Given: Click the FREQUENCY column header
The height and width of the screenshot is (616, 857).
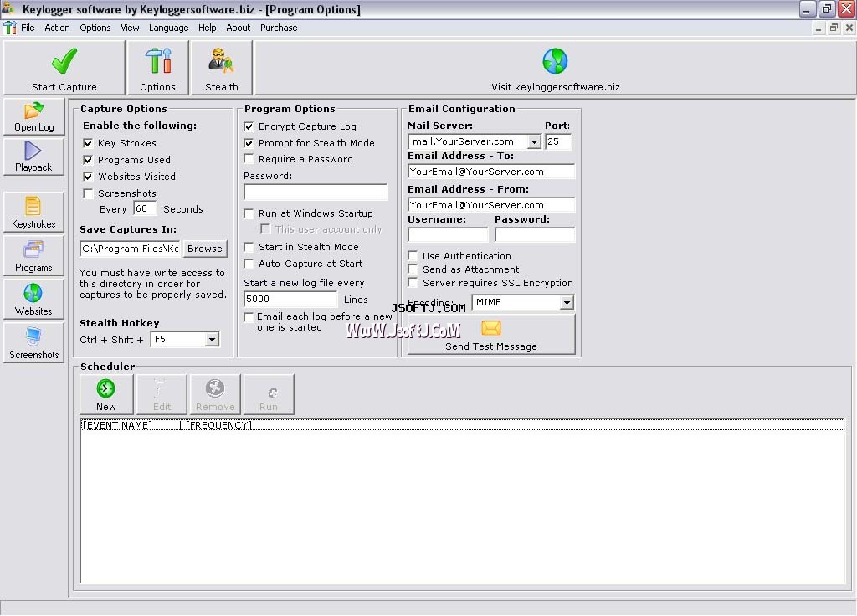Looking at the screenshot, I should tap(218, 425).
